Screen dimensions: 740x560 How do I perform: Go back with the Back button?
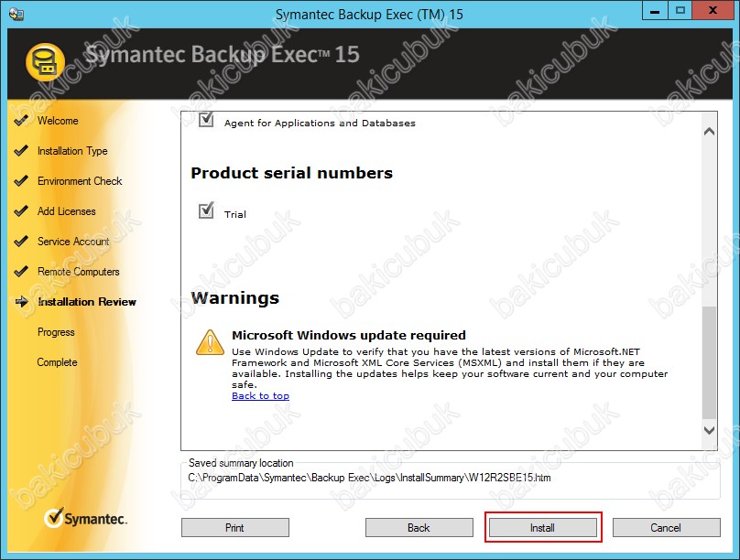click(x=419, y=527)
